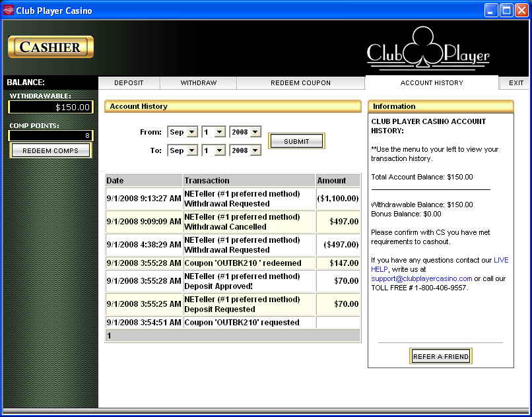Switch to the Withdraw tab
532x417 pixels.
pos(198,82)
